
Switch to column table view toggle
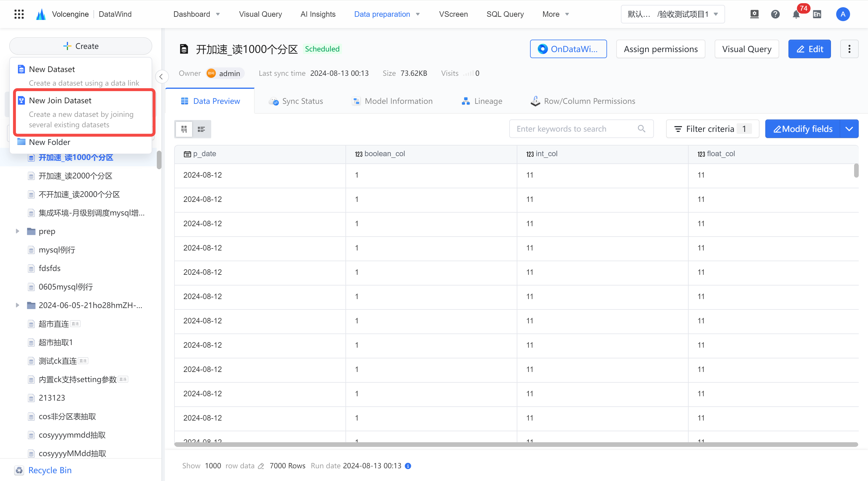pos(184,129)
